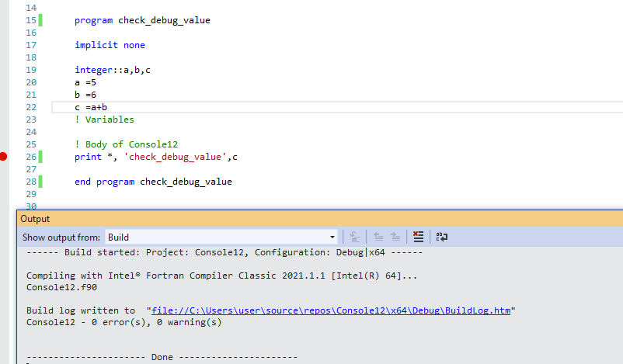Image resolution: width=623 pixels, height=364 pixels.
Task: Open the Show output from dropdown
Action: pyautogui.click(x=221, y=237)
